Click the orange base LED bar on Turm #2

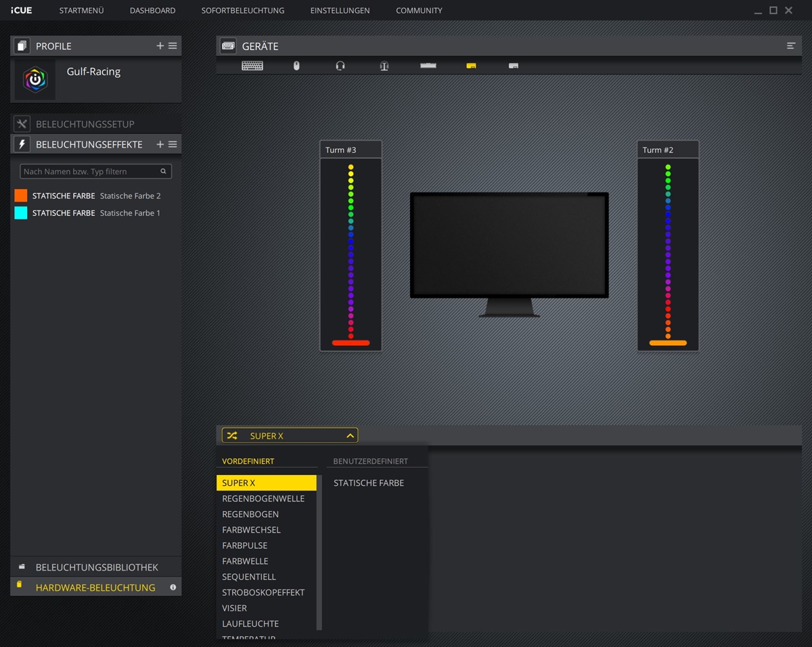668,343
